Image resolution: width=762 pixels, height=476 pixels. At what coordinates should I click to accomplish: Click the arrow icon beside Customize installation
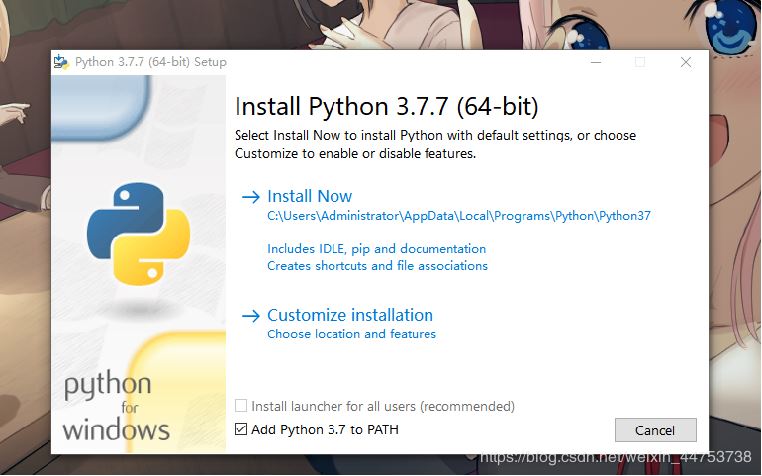pyautogui.click(x=251, y=316)
